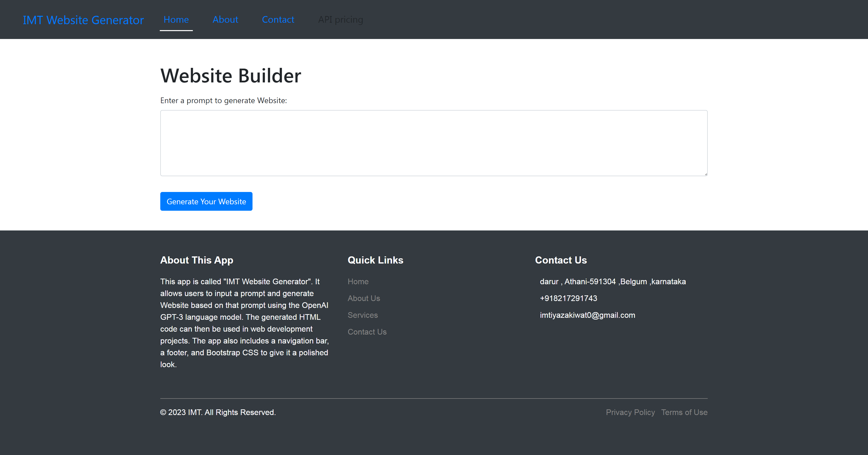The image size is (868, 455).
Task: Open the Contact navigation link
Action: (x=278, y=19)
